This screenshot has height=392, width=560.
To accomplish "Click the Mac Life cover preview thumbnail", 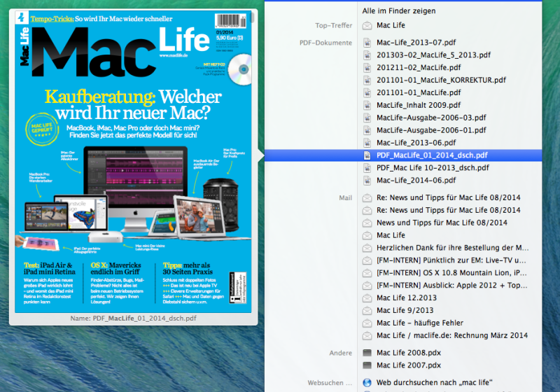I will pos(133,162).
